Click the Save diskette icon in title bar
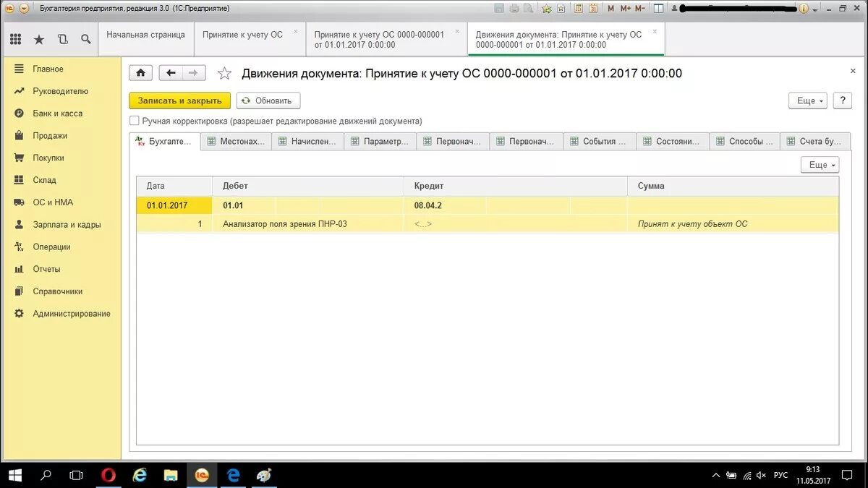The height and width of the screenshot is (488, 868). (x=500, y=9)
